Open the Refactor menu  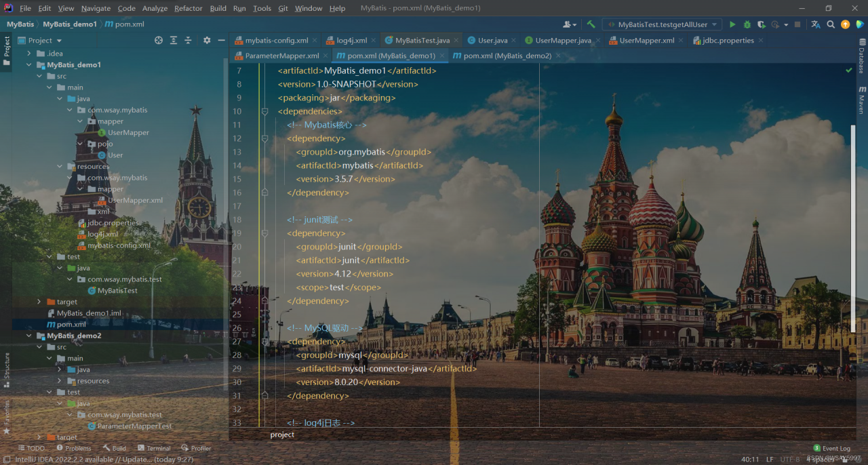188,8
